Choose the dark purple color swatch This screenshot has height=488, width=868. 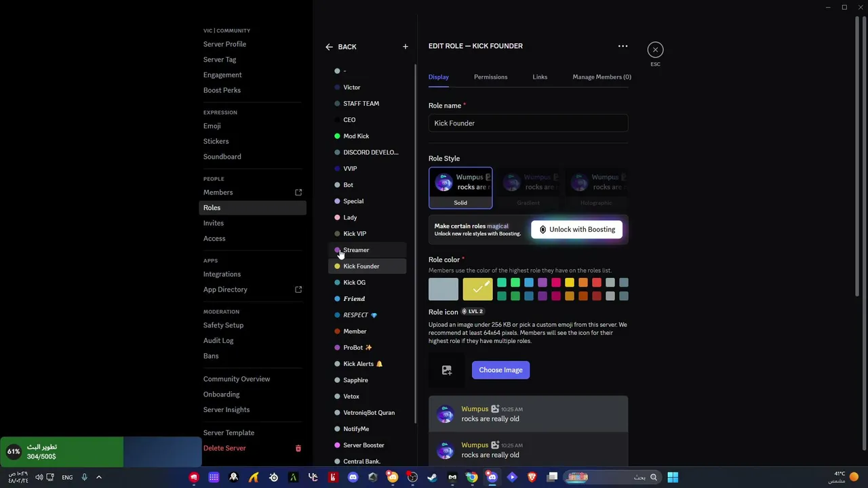point(542,296)
